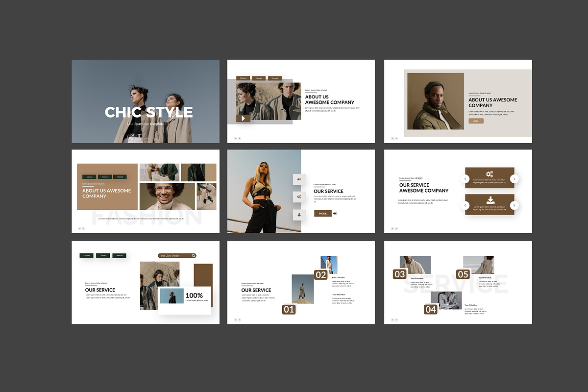Select the green Tutorial tab on the 100% slide
This screenshot has width=588, height=392.
(119, 255)
